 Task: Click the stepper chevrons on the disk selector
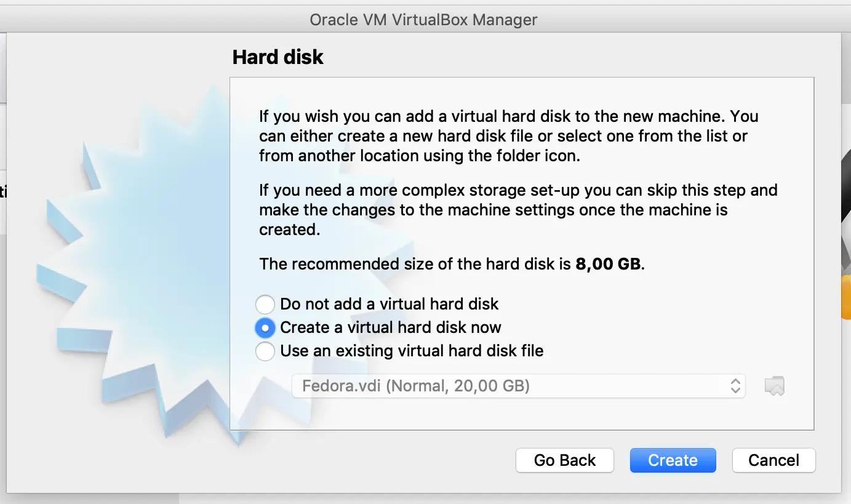click(736, 385)
